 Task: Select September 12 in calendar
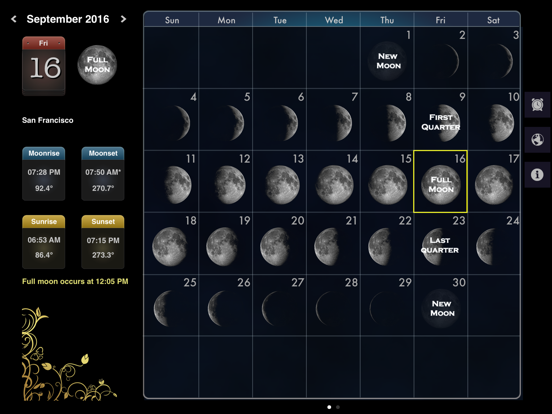(x=225, y=181)
